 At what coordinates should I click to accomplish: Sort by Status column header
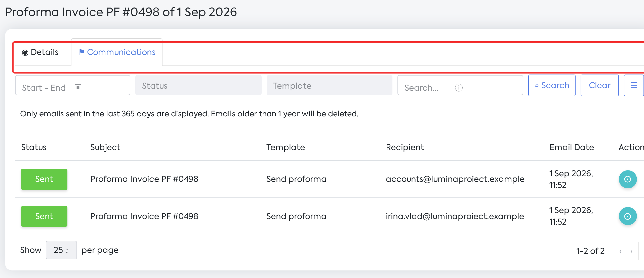34,147
